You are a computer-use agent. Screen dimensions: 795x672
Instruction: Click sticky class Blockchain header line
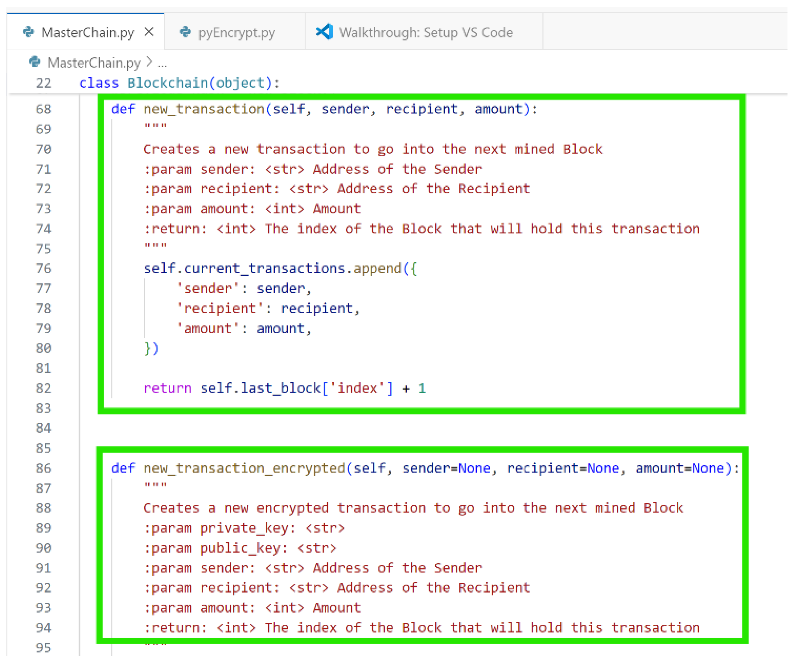(x=179, y=83)
